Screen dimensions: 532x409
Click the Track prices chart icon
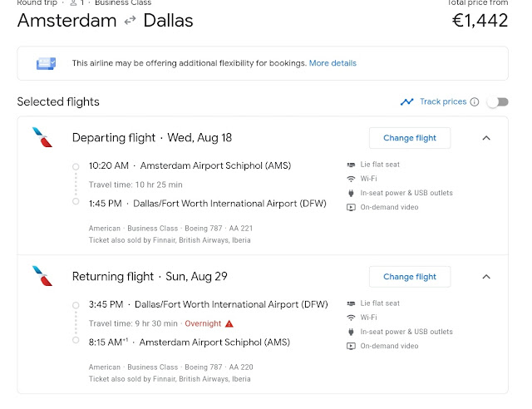coord(406,102)
